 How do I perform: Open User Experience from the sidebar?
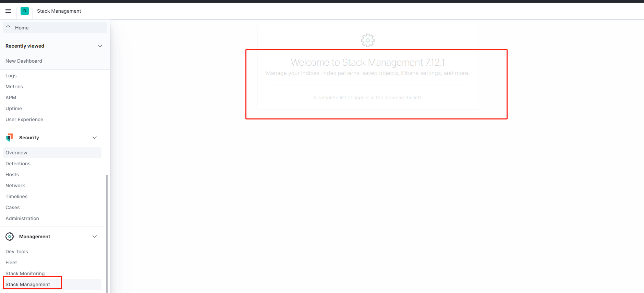tap(24, 119)
